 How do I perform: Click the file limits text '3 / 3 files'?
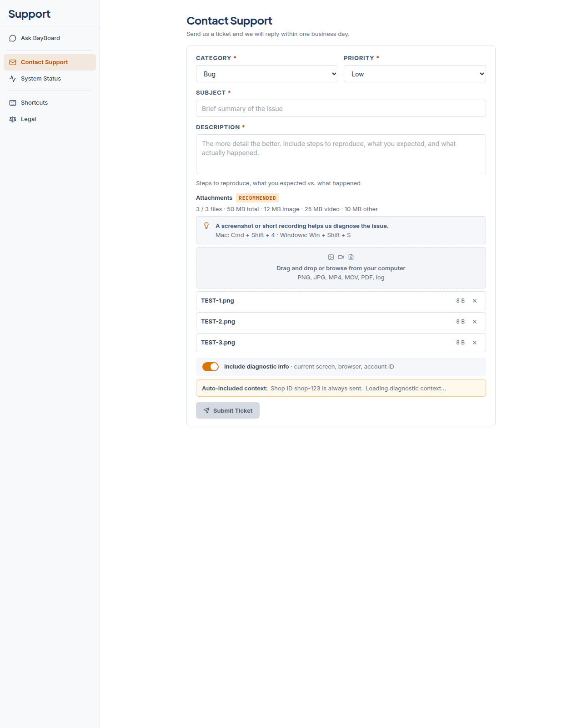(x=209, y=209)
